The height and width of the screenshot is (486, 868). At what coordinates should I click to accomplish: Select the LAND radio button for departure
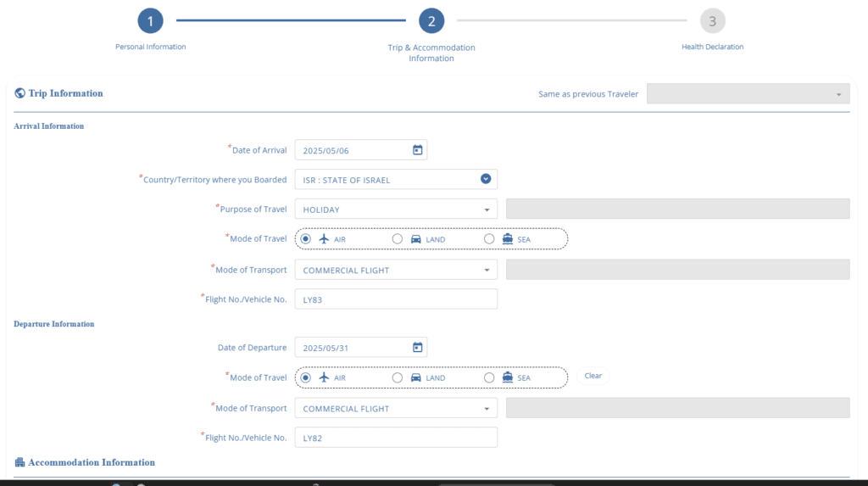(x=398, y=377)
